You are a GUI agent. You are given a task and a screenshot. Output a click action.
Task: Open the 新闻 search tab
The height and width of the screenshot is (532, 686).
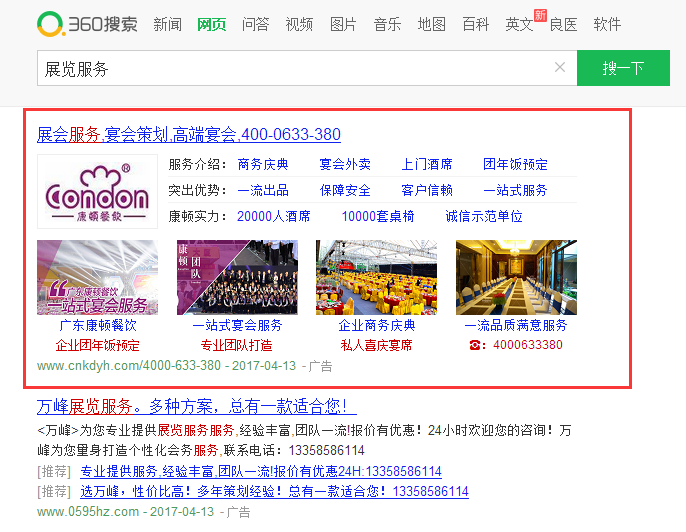pos(167,24)
